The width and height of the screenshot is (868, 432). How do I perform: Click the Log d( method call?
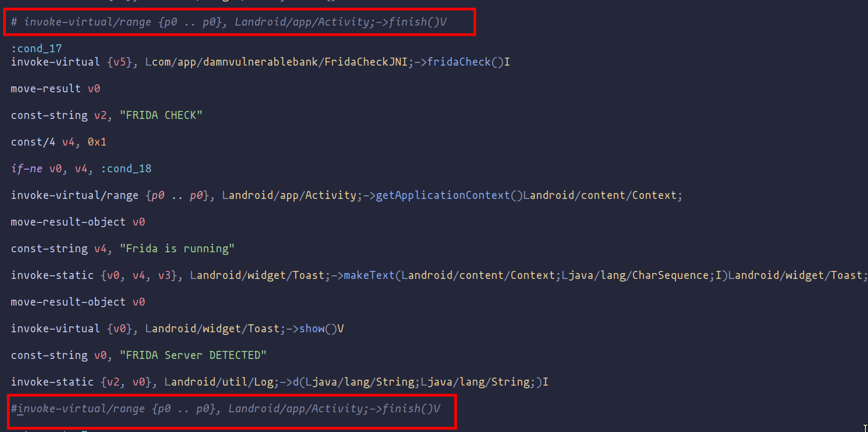(x=296, y=382)
